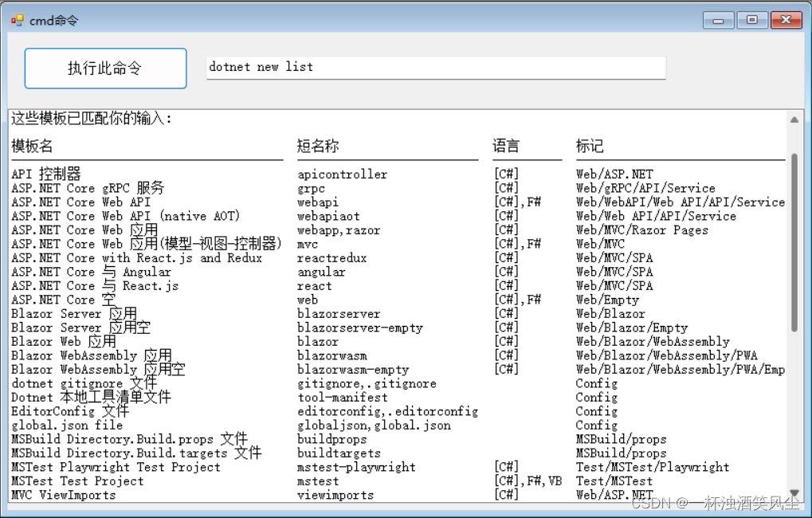Click the text 'webapiaot'

point(328,217)
